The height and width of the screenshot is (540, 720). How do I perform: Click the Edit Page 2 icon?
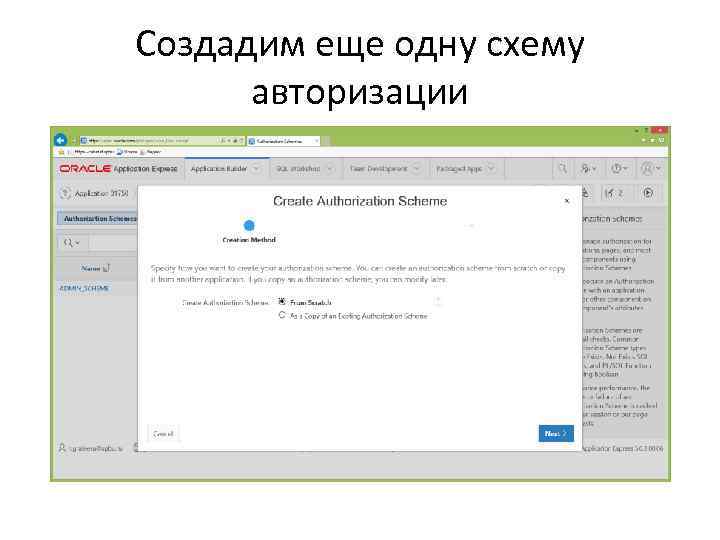pos(613,193)
